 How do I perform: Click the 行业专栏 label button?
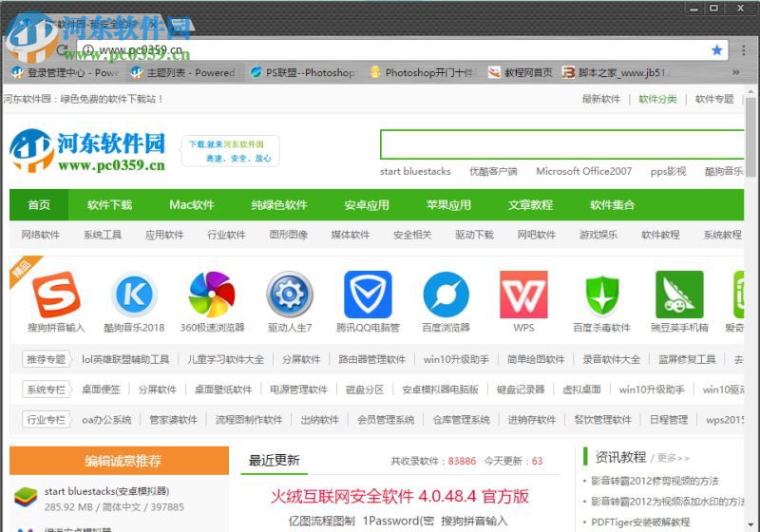pyautogui.click(x=47, y=420)
